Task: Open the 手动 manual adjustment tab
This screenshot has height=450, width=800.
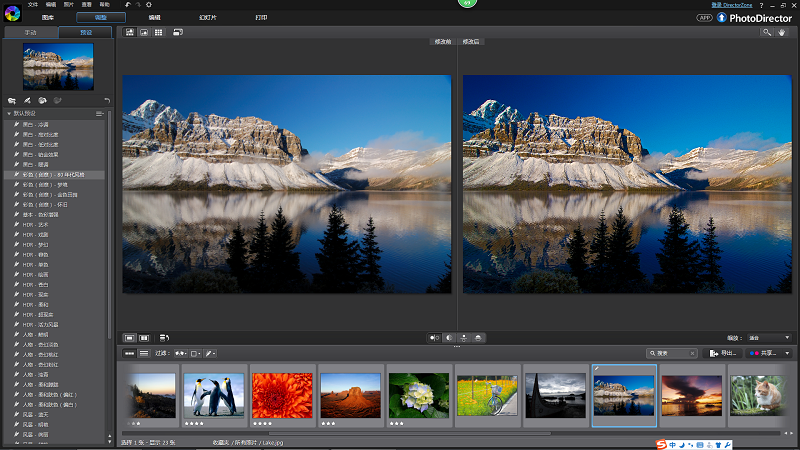Action: [x=30, y=32]
